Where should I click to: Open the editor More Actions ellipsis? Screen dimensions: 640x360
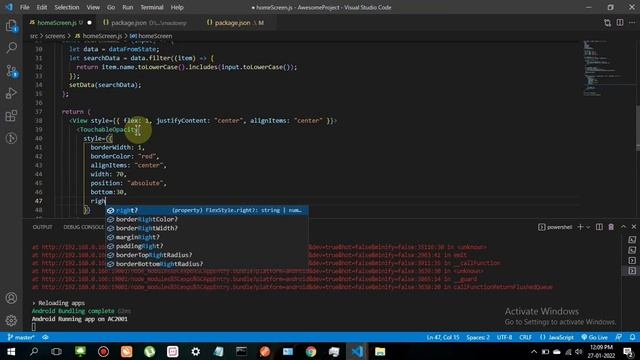coord(632,23)
